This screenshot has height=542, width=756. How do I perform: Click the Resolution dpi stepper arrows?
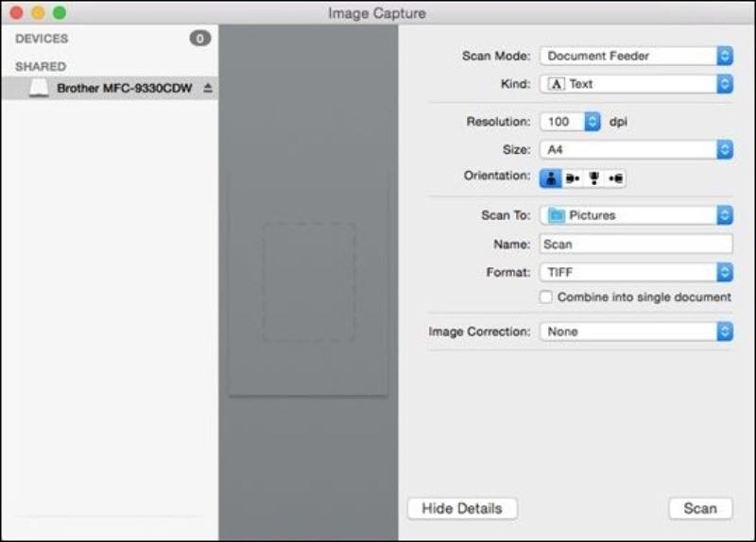point(593,122)
